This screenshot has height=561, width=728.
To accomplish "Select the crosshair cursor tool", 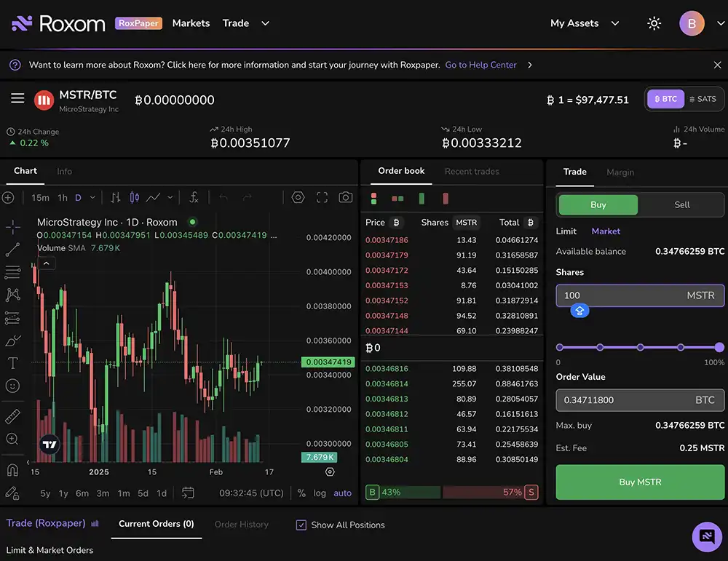I will (x=12, y=226).
